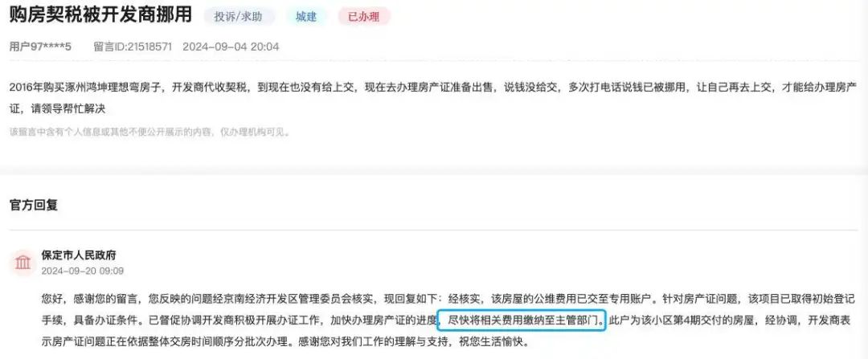Click the reply timestamp 2024-09-20 09:09
Screen dimensions: 868x359
pos(83,271)
